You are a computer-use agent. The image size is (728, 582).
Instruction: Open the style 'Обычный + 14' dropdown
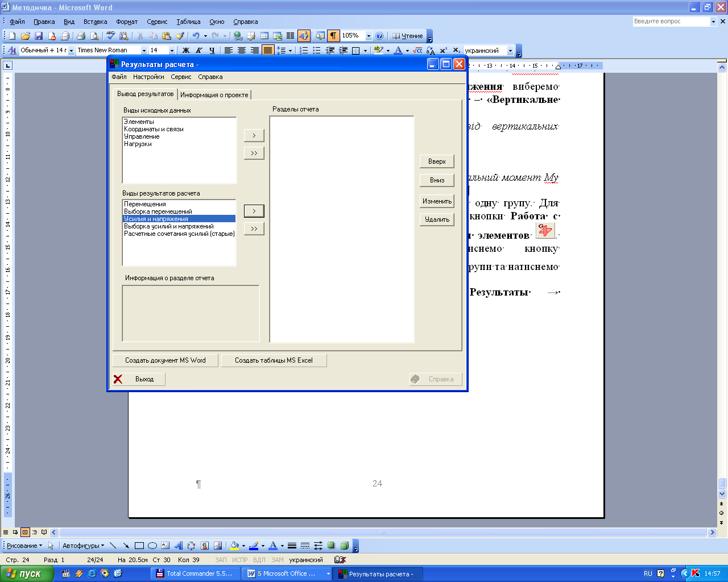coord(71,51)
